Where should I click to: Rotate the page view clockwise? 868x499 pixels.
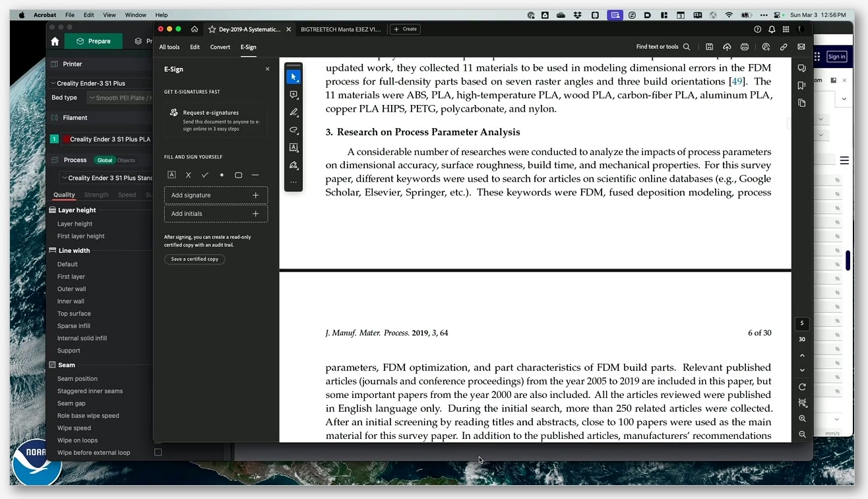(802, 387)
